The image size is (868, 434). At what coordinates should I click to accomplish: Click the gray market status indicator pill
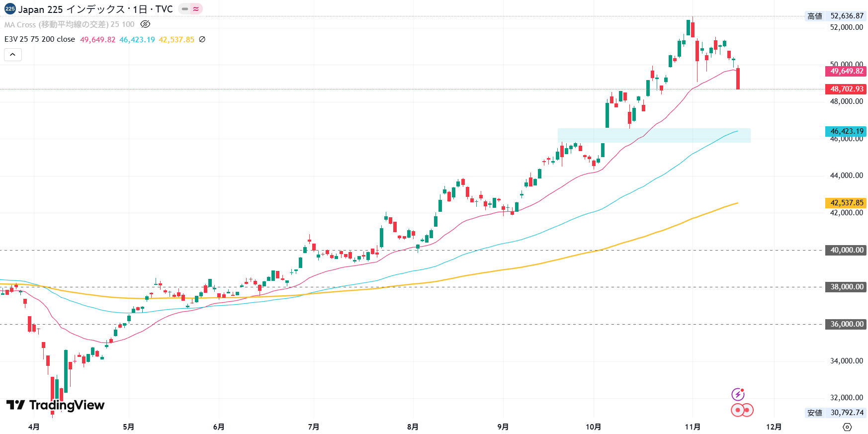click(x=185, y=9)
